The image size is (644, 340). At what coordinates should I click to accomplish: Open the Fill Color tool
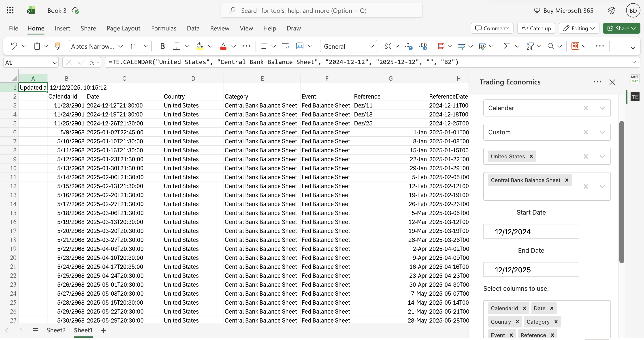tap(200, 46)
